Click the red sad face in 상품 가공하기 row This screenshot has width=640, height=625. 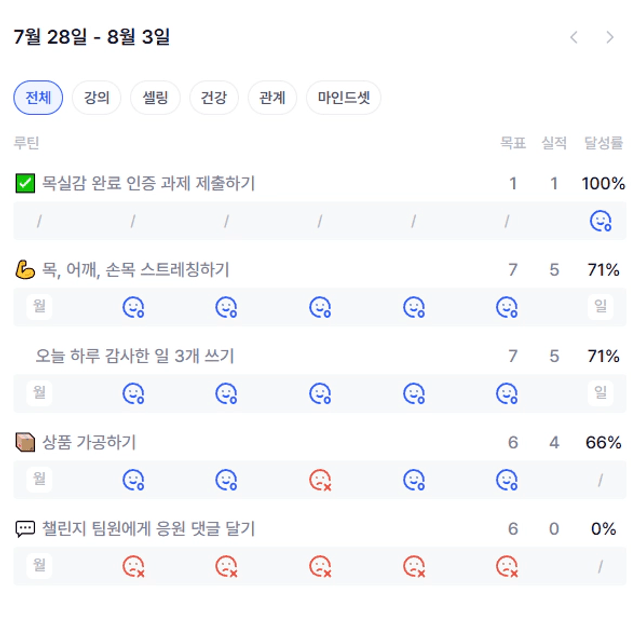320,480
